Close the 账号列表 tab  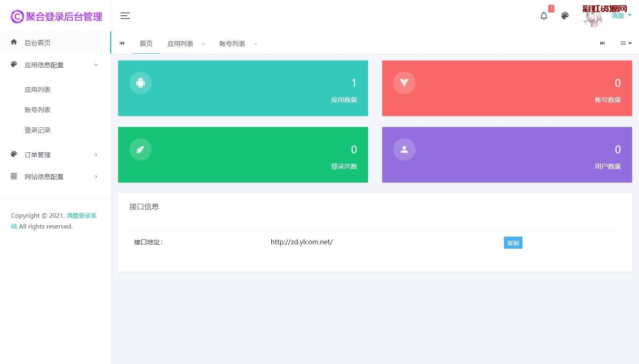click(256, 44)
